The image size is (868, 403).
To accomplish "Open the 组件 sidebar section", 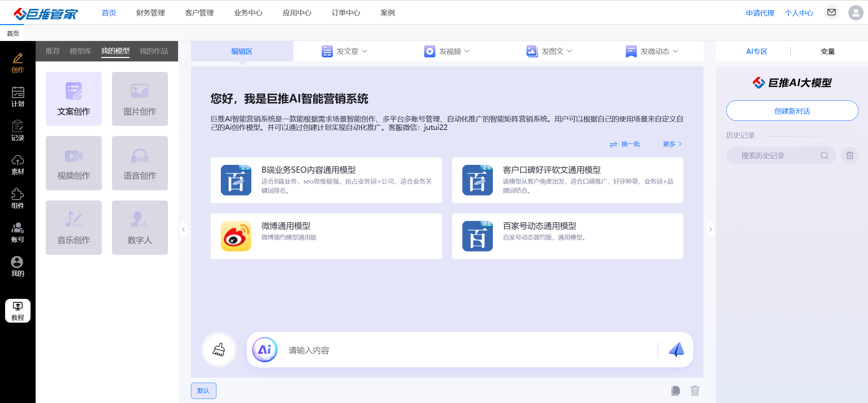I will (x=18, y=199).
